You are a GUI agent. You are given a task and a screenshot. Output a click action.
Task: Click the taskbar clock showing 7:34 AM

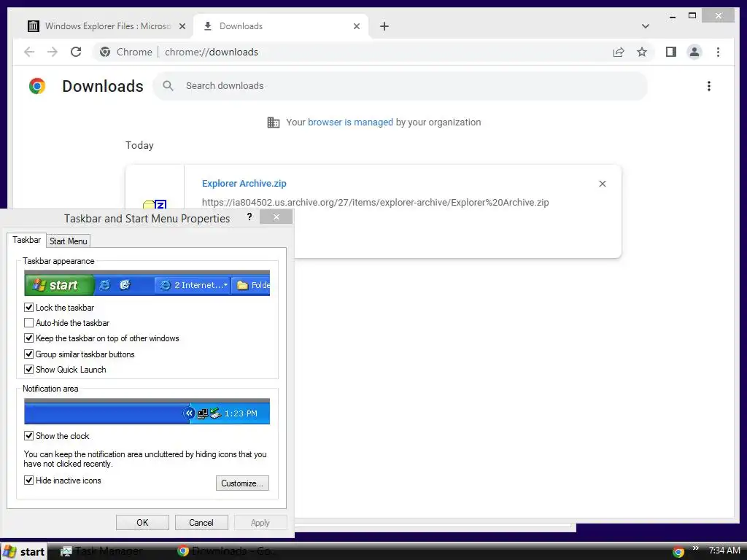click(x=724, y=551)
